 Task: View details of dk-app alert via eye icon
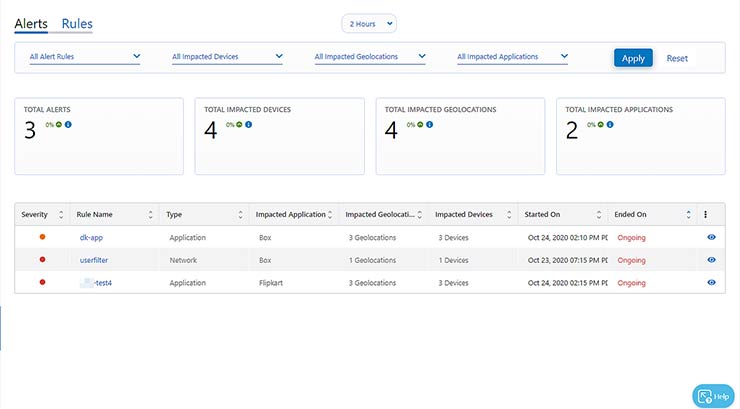coord(711,237)
